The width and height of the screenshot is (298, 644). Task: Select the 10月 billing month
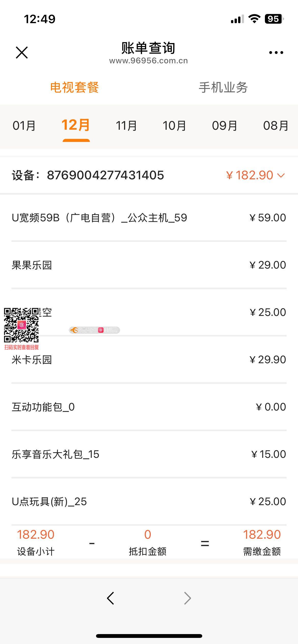(x=174, y=126)
